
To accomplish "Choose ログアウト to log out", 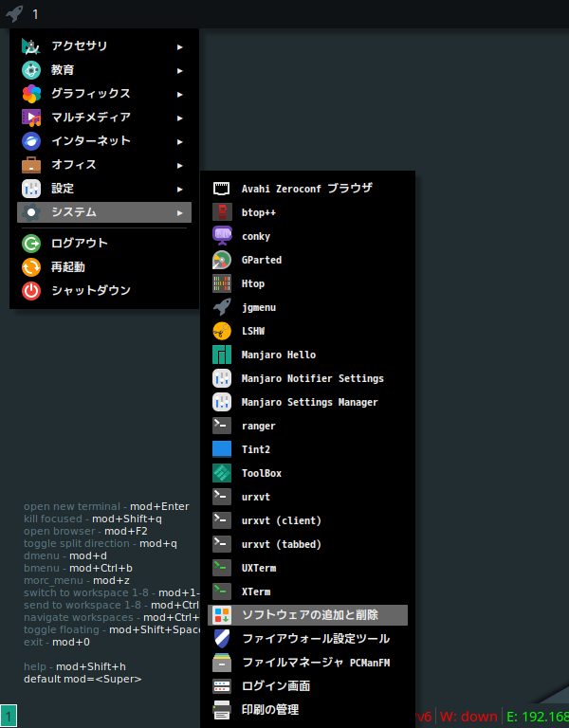I will tap(104, 244).
